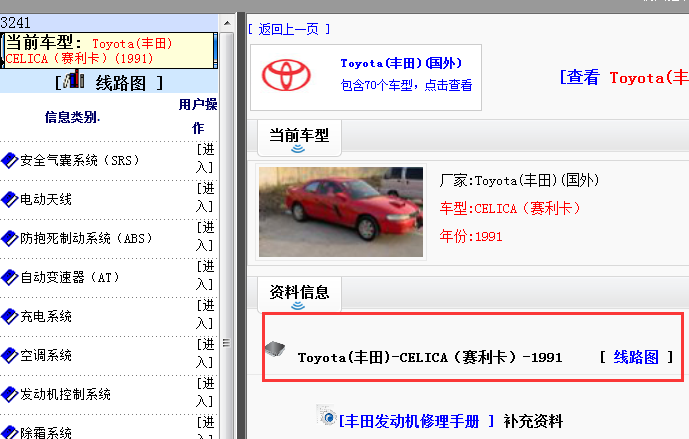Screen dimensions: 689x439
Task: Click the 信息类别 column header
Action: click(x=73, y=117)
